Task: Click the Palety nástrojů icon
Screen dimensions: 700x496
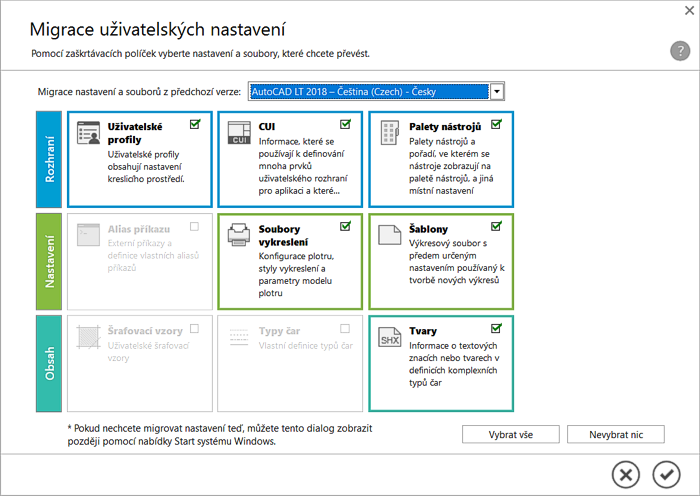Action: [x=390, y=133]
